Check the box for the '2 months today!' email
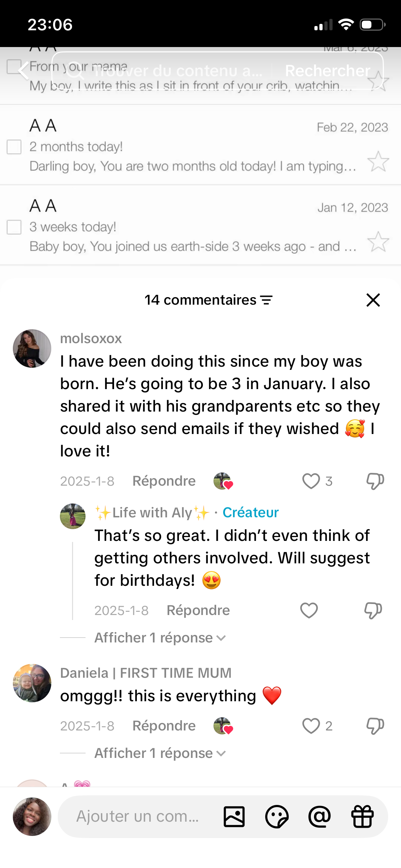Image resolution: width=401 pixels, height=868 pixels. (14, 147)
